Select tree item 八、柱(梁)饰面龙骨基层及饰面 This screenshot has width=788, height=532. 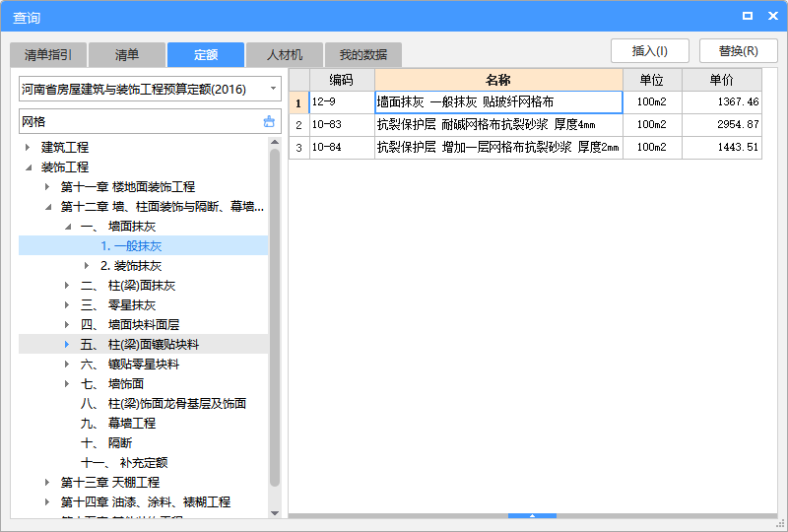click(x=164, y=403)
